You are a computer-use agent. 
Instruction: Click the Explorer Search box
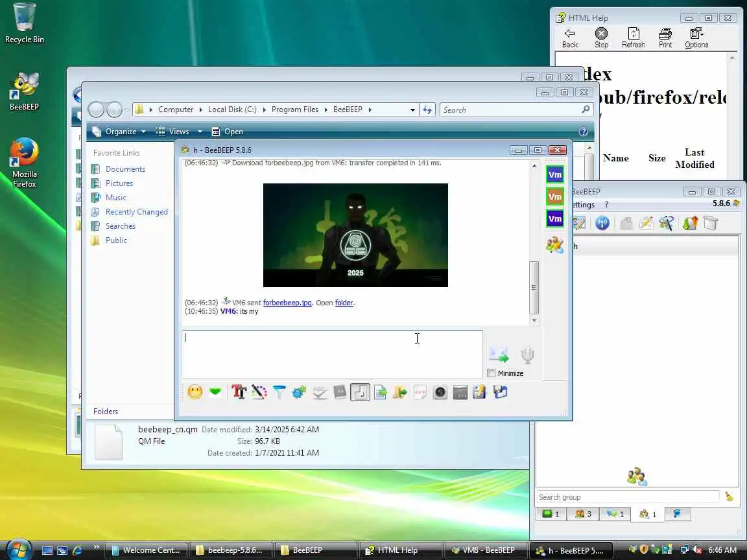(516, 110)
